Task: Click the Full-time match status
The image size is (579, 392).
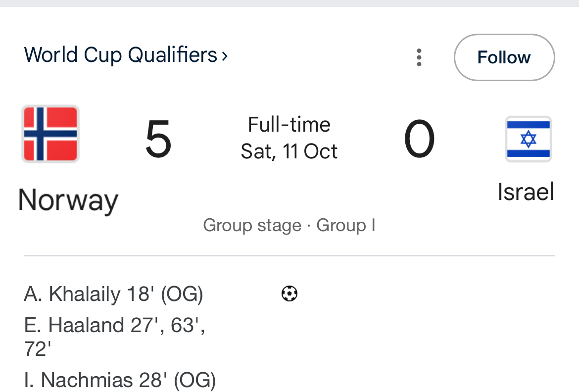Action: (289, 124)
